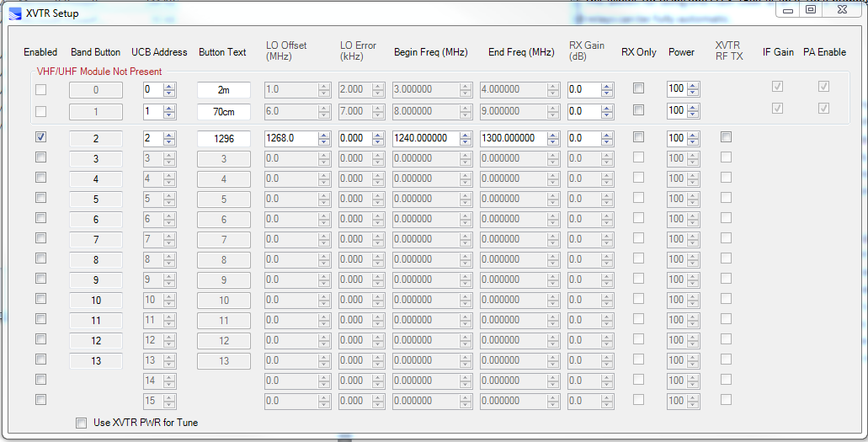Edit the 70cm button text field
This screenshot has width=868, height=442.
(224, 112)
